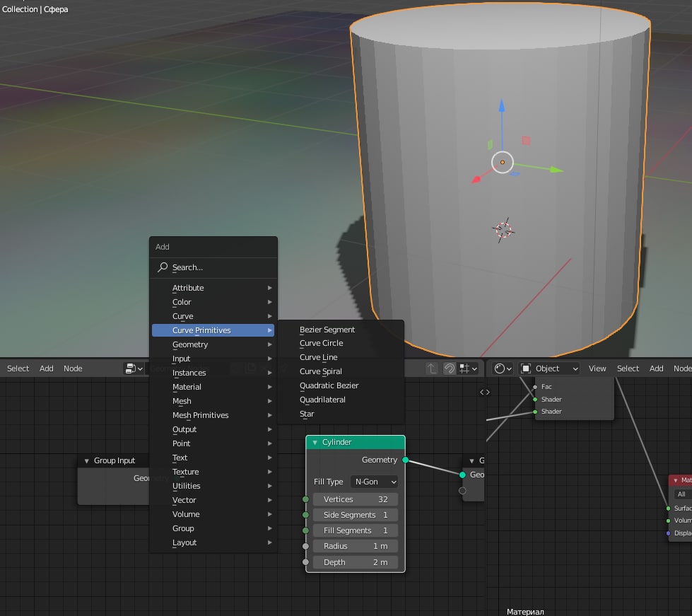Open the Output submenu
692x616 pixels.
click(213, 429)
